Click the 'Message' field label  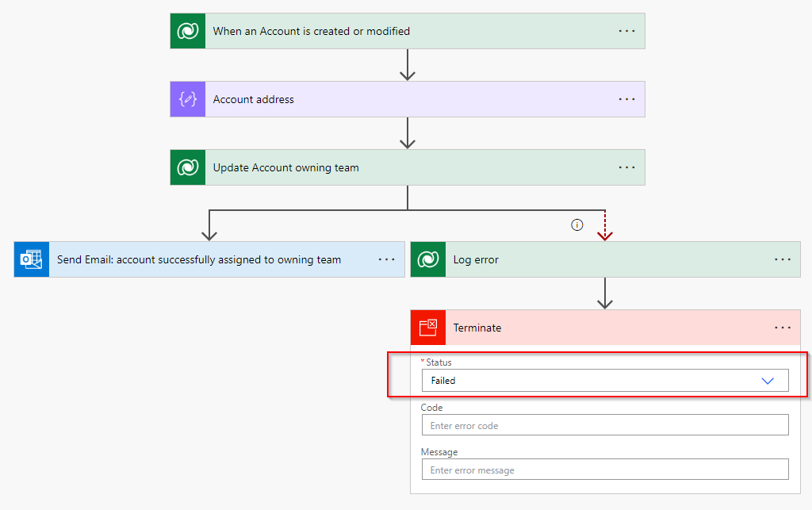439,452
